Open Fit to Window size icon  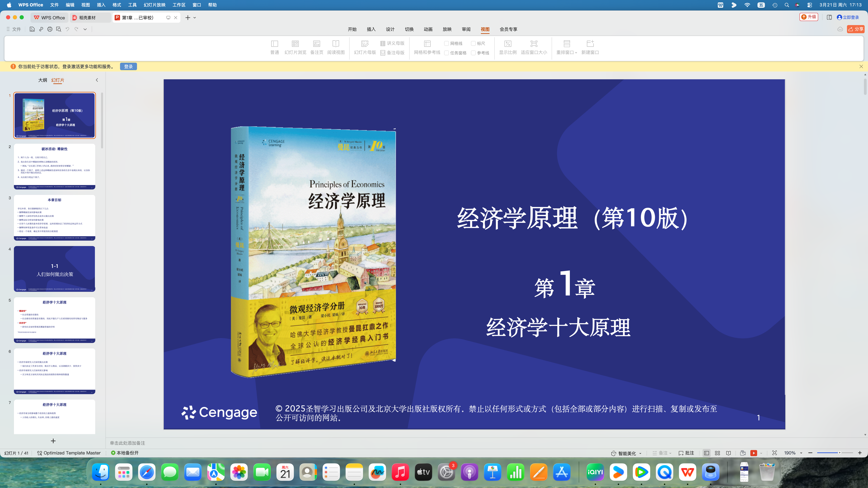534,44
